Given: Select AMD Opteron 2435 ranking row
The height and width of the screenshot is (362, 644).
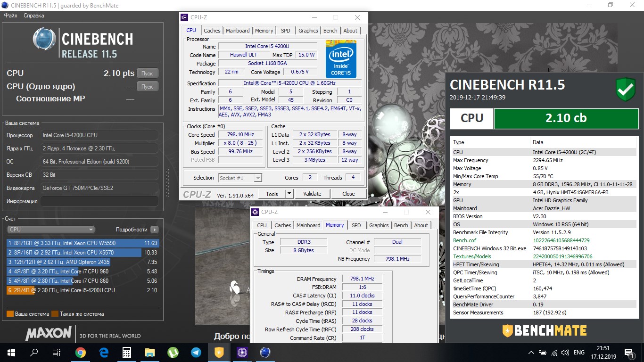Looking at the screenshot, I should (83, 262).
